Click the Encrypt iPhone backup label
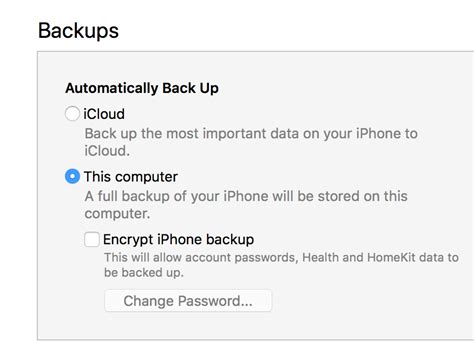 (x=179, y=239)
